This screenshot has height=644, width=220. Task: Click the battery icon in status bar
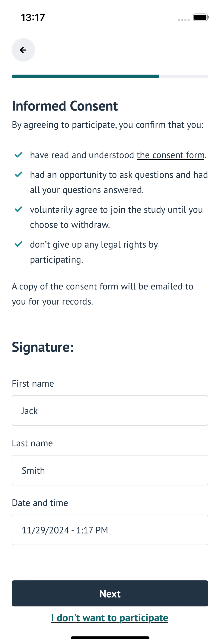(x=201, y=18)
